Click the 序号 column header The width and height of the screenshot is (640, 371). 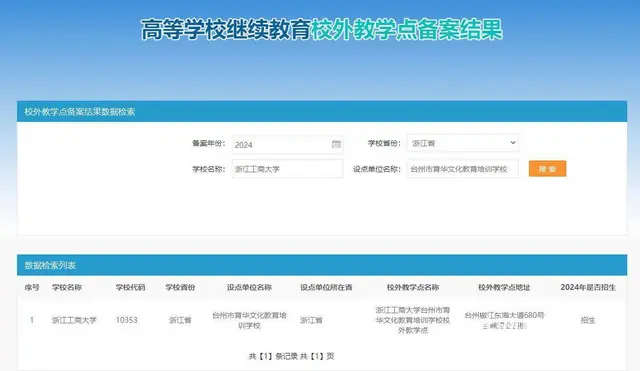coord(32,287)
